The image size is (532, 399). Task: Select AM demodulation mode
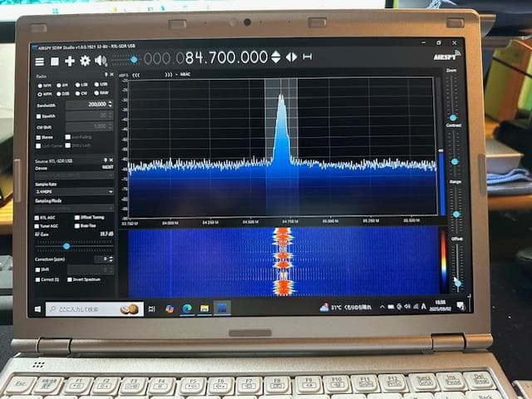(62, 85)
